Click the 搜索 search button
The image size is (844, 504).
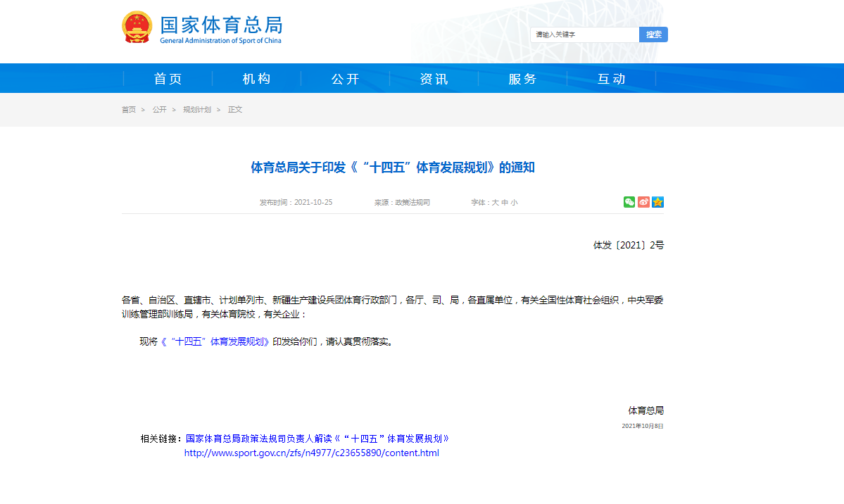click(x=653, y=34)
